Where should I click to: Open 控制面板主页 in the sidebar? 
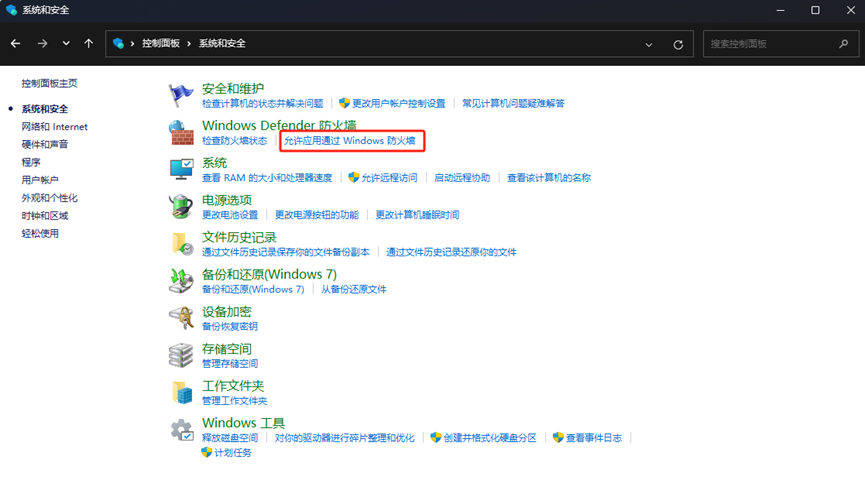49,83
